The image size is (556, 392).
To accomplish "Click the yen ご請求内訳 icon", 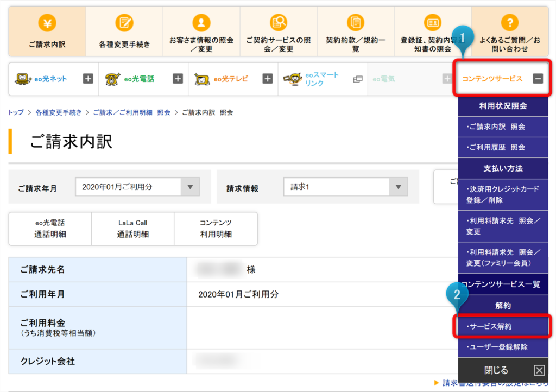I will pyautogui.click(x=47, y=23).
